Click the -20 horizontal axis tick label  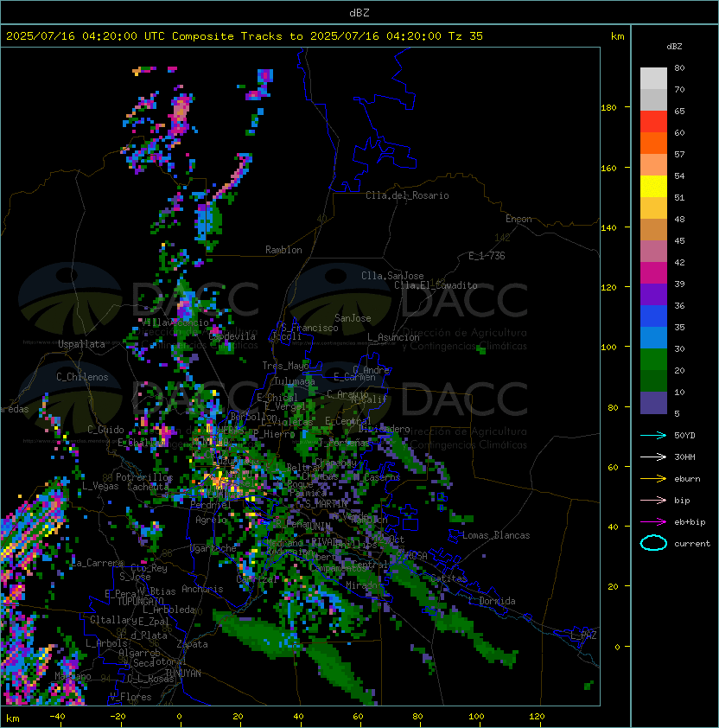point(118,717)
